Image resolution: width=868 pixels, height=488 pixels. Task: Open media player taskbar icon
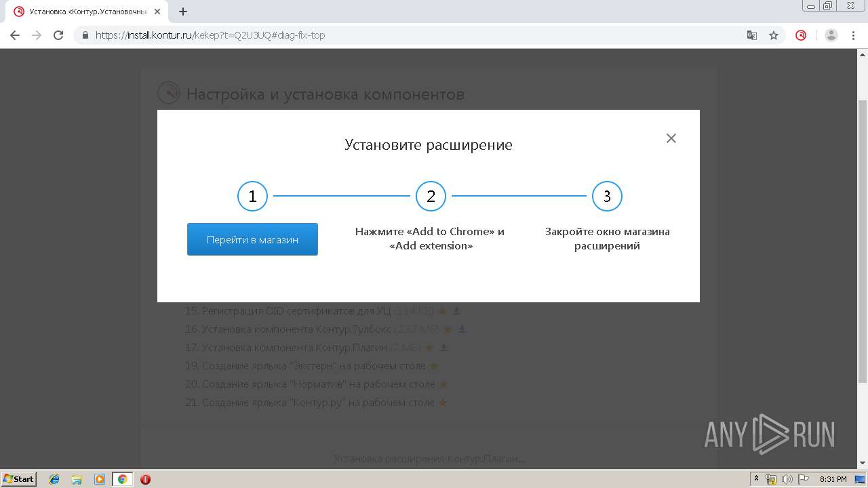pos(100,479)
